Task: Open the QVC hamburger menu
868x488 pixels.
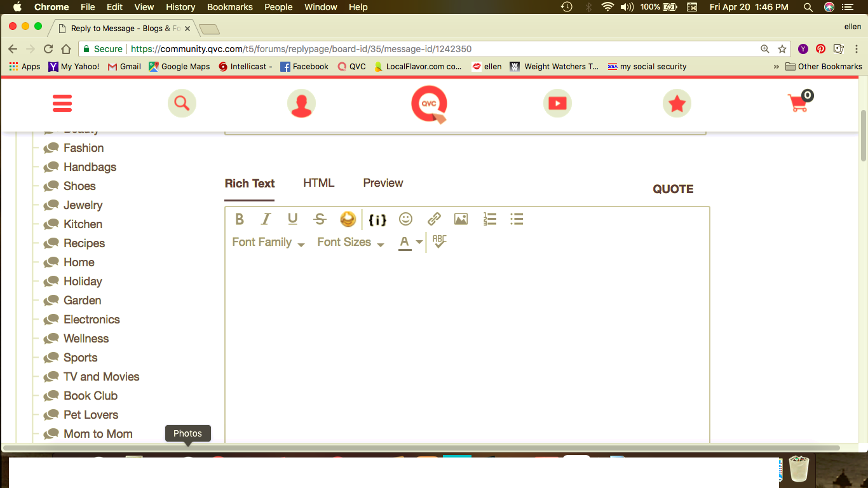Action: [x=62, y=103]
